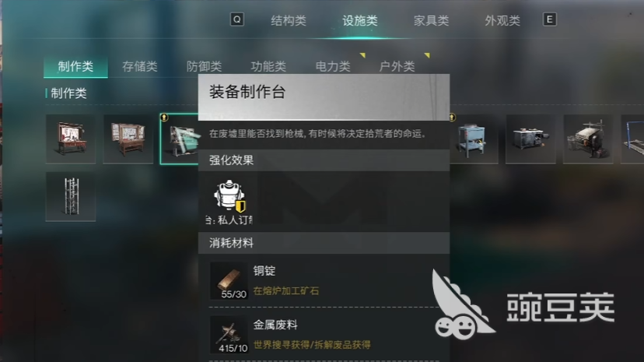The image size is (644, 362).
Task: Select the first red workbench icon
Action: 71,139
